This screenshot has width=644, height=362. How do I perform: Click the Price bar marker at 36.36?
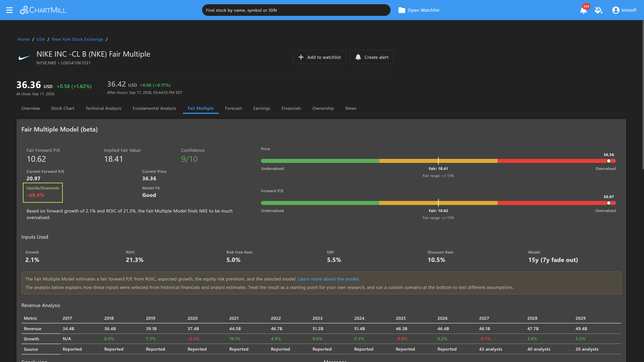pyautogui.click(x=609, y=161)
